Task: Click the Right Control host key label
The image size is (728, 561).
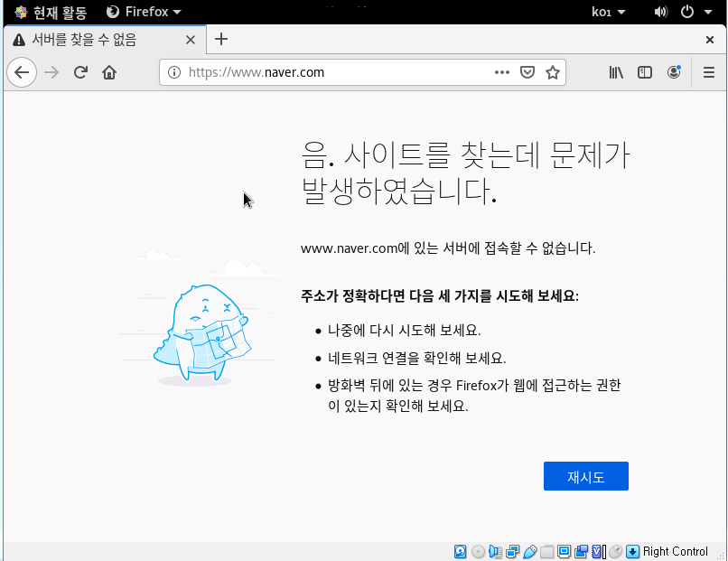Action: (x=675, y=551)
